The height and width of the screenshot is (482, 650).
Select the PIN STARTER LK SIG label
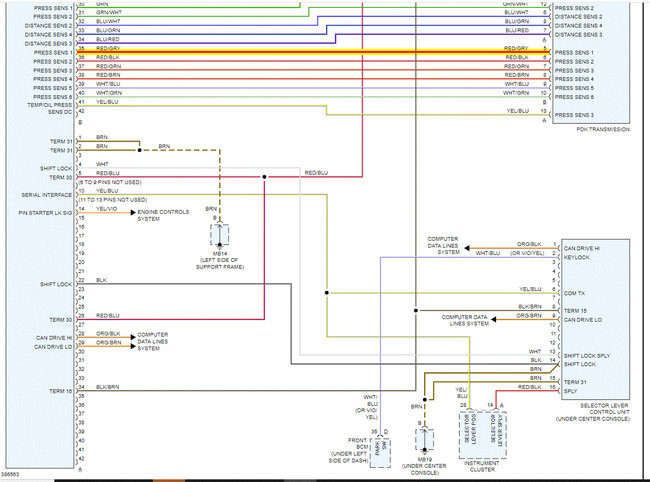45,213
